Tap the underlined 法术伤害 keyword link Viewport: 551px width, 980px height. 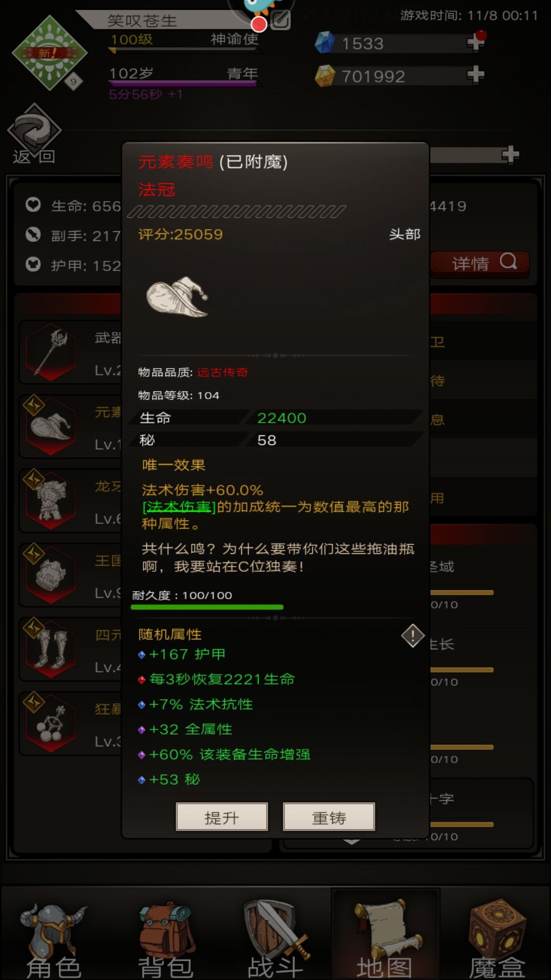pyautogui.click(x=179, y=507)
